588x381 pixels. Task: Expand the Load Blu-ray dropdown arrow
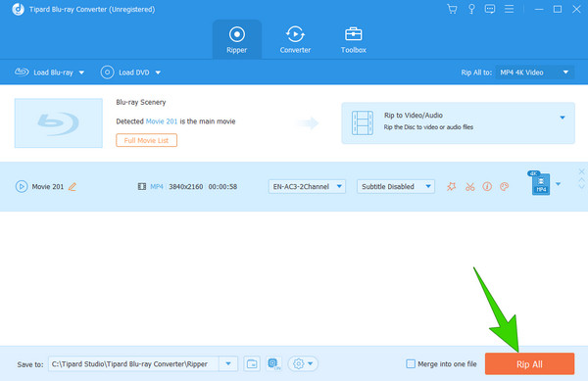pos(81,72)
